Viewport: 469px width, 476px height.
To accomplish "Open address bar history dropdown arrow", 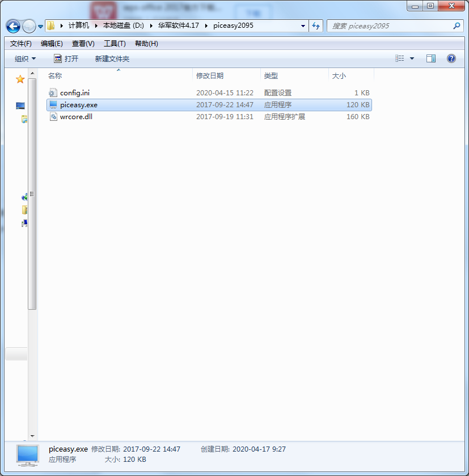I will click(303, 26).
